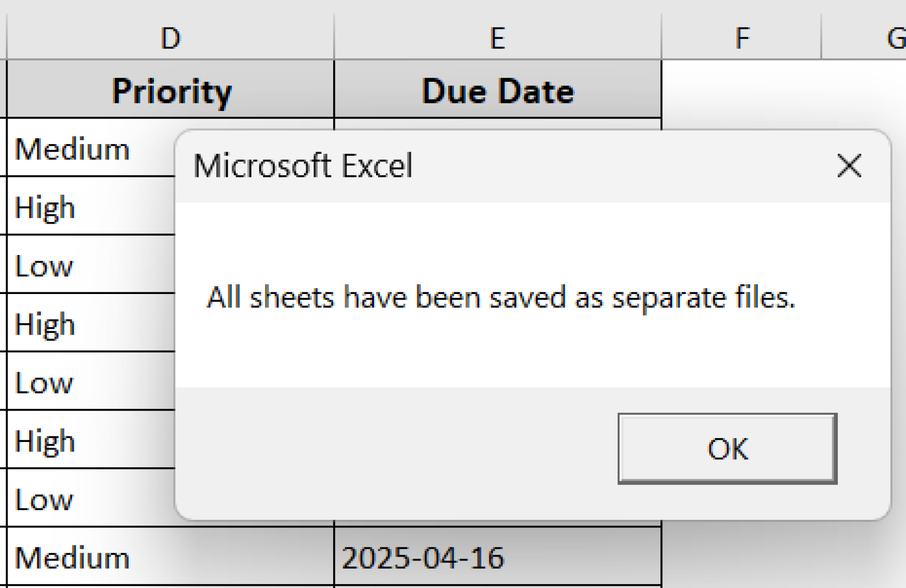This screenshot has height=588, width=906.
Task: Select column F header
Action: pos(741,38)
